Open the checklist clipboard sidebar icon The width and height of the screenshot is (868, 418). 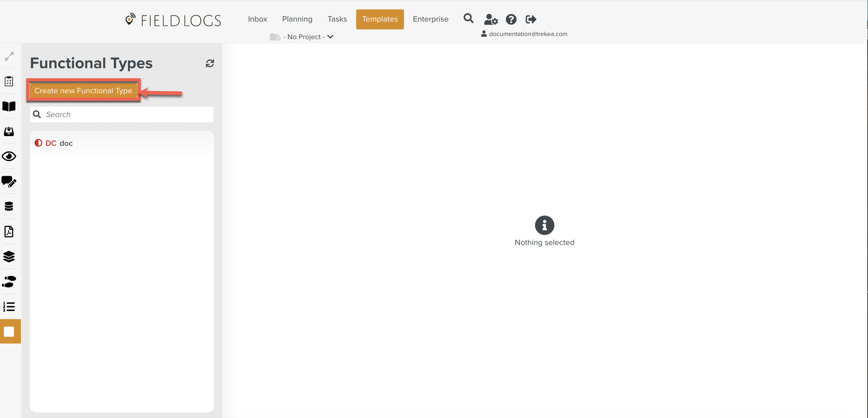click(x=9, y=81)
